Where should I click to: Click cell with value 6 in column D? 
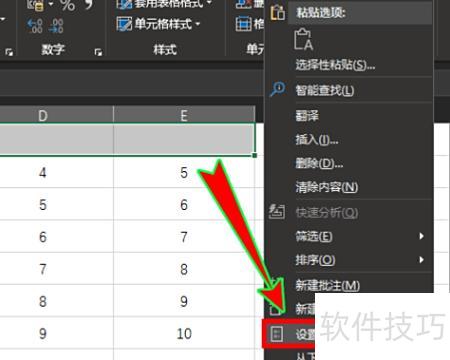point(57,236)
